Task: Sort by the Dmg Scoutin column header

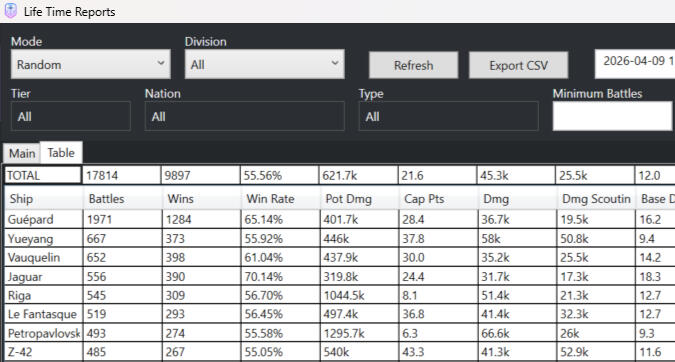Action: [596, 199]
